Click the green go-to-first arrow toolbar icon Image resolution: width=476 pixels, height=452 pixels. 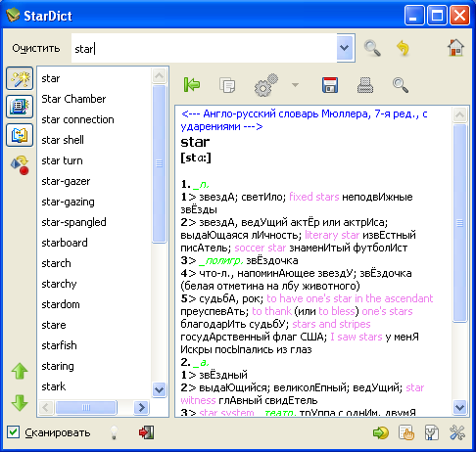coord(192,85)
